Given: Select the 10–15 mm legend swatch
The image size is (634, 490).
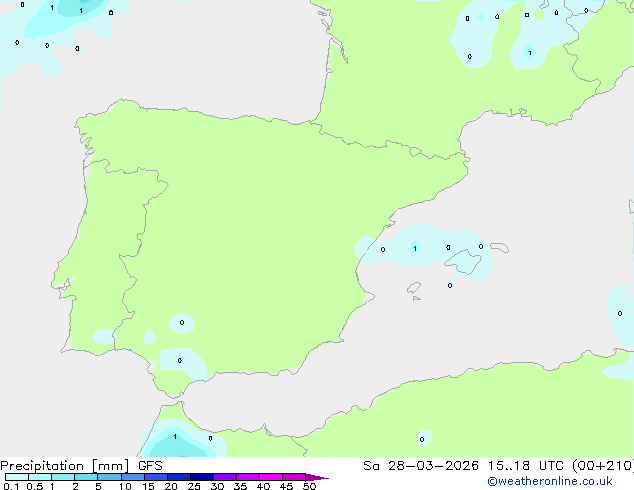Looking at the screenshot, I should pos(133,477).
